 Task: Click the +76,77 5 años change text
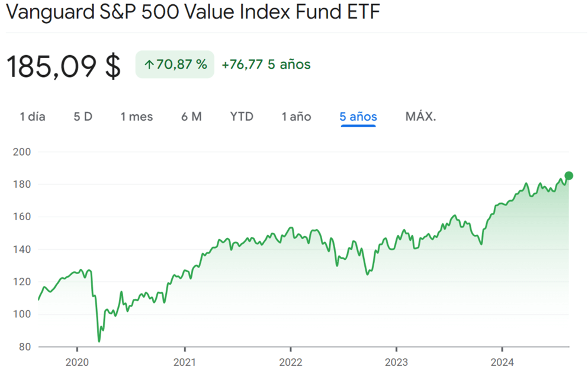pos(266,65)
